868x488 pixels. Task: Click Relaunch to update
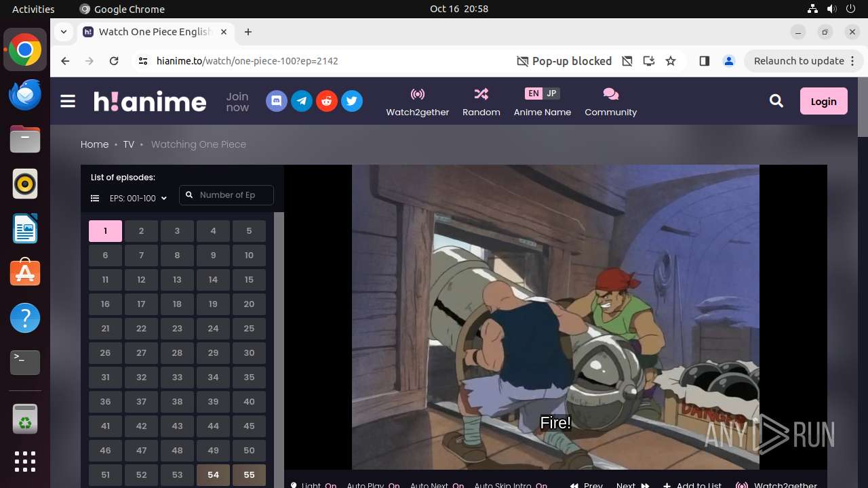804,61
